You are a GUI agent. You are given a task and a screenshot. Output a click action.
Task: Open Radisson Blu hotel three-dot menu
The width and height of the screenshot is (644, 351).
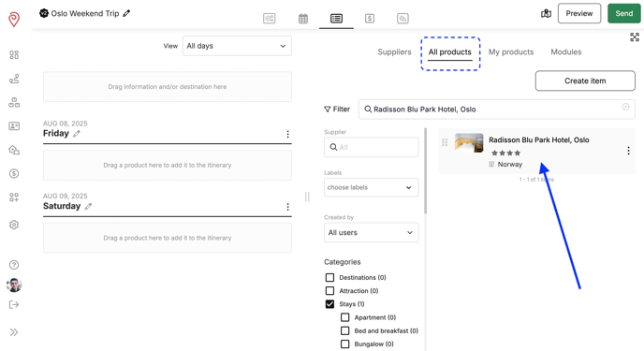pyautogui.click(x=628, y=151)
